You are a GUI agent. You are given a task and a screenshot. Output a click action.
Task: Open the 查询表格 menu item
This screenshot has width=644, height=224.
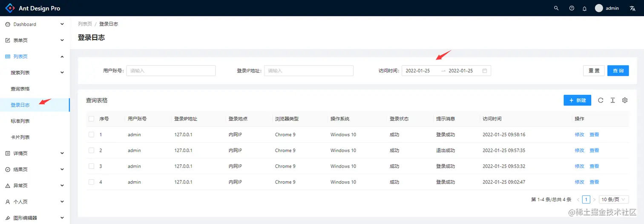click(x=35, y=89)
